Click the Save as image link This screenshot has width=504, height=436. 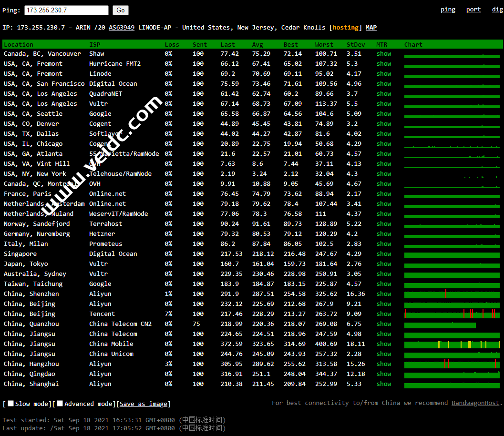(144, 404)
